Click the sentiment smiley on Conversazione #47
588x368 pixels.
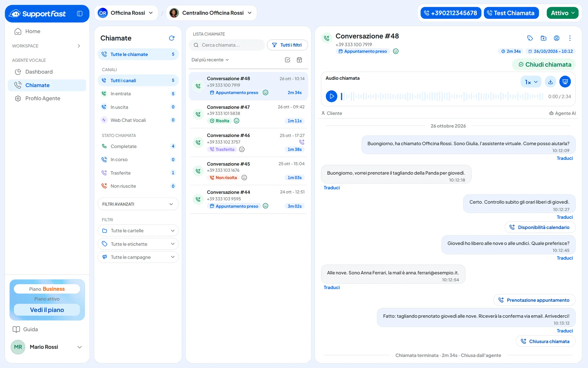pos(236,121)
